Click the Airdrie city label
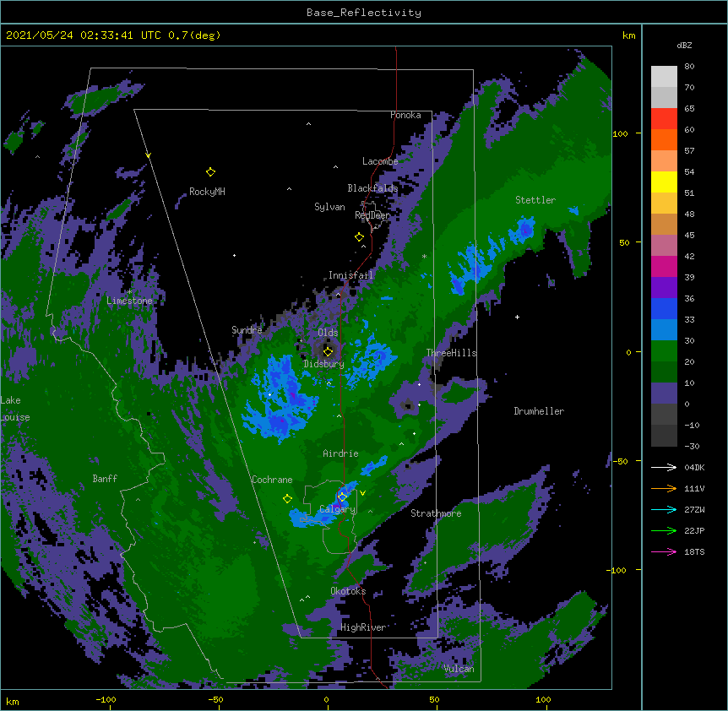Screen dimensions: 728x711 click(x=340, y=453)
